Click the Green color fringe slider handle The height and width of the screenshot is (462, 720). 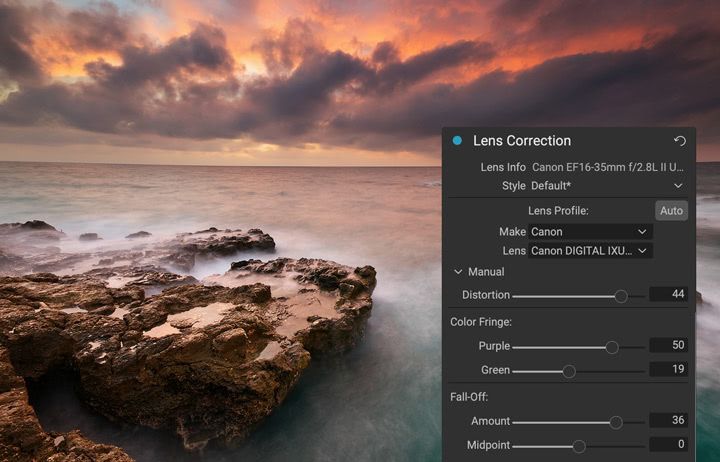tap(569, 371)
